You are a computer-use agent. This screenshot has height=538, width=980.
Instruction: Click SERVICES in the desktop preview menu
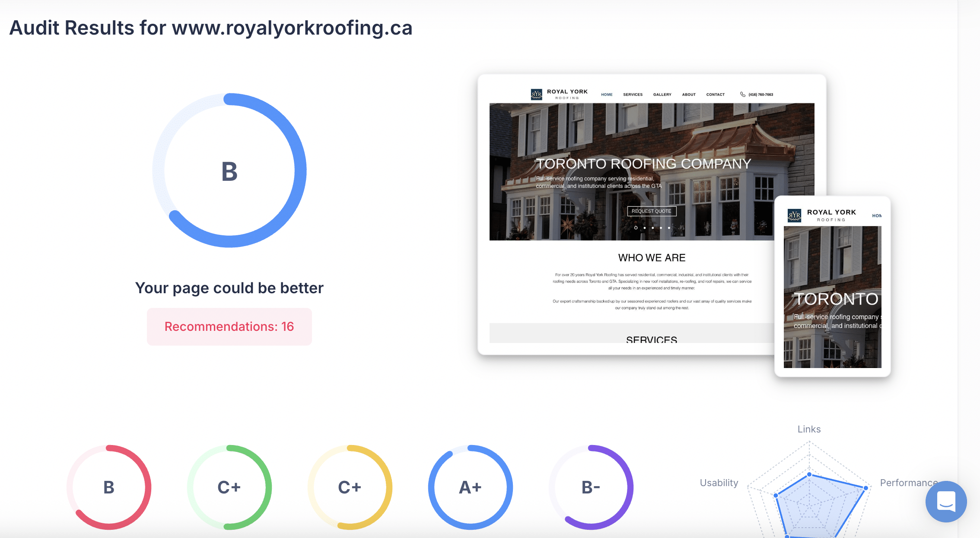[x=633, y=94]
